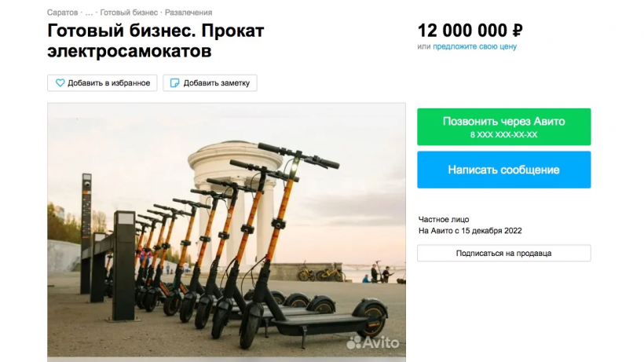
Task: Click the note icon beside Добавить заметку
Action: [x=174, y=83]
